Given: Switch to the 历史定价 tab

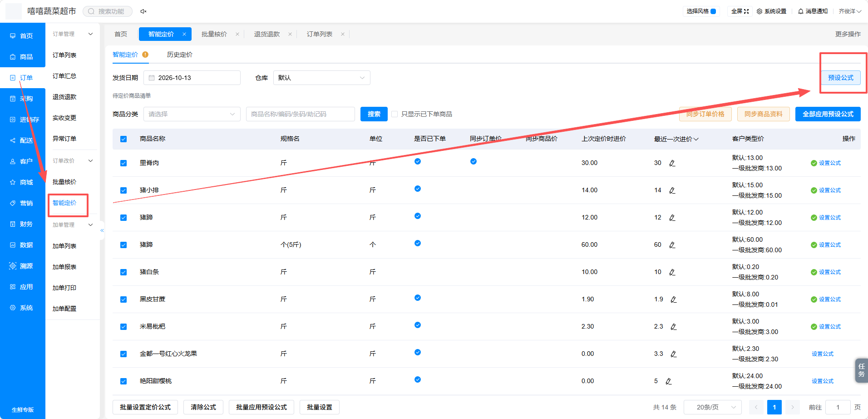Looking at the screenshot, I should tap(180, 55).
